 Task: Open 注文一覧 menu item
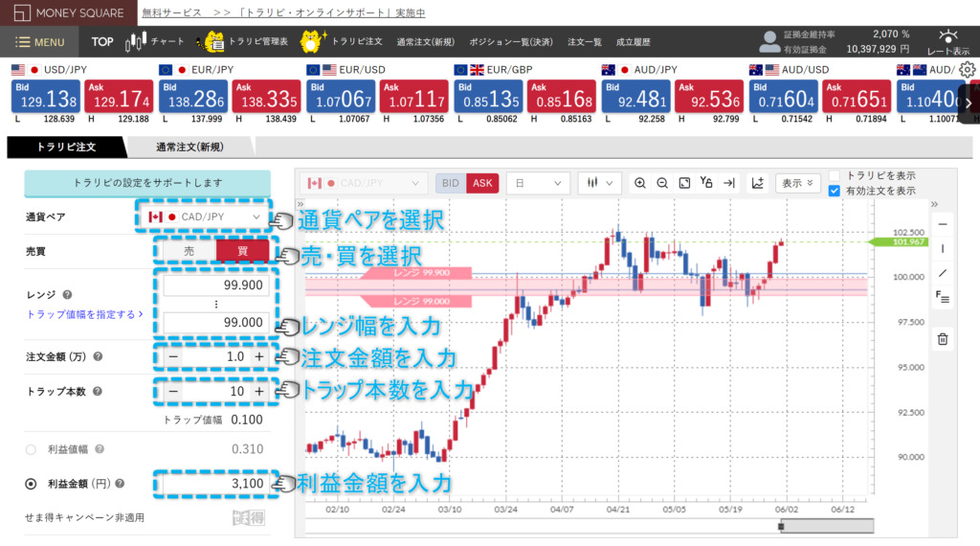(585, 42)
